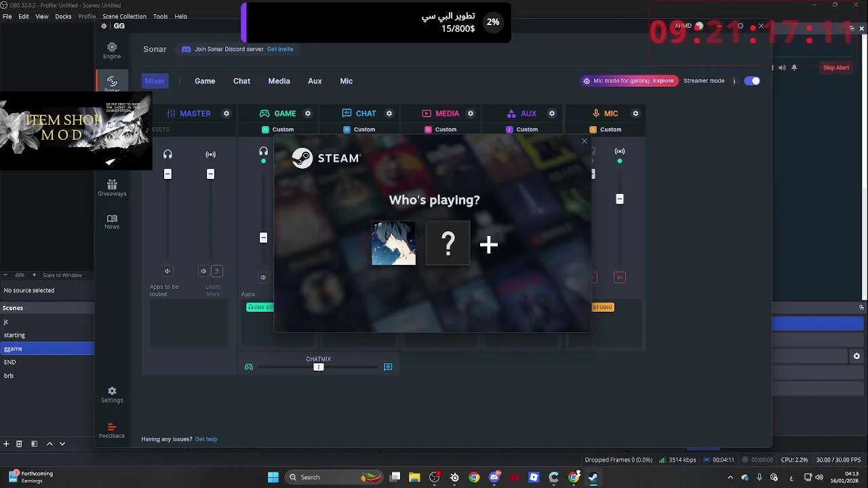Open the OBS Docks menu
868x488 pixels.
63,16
